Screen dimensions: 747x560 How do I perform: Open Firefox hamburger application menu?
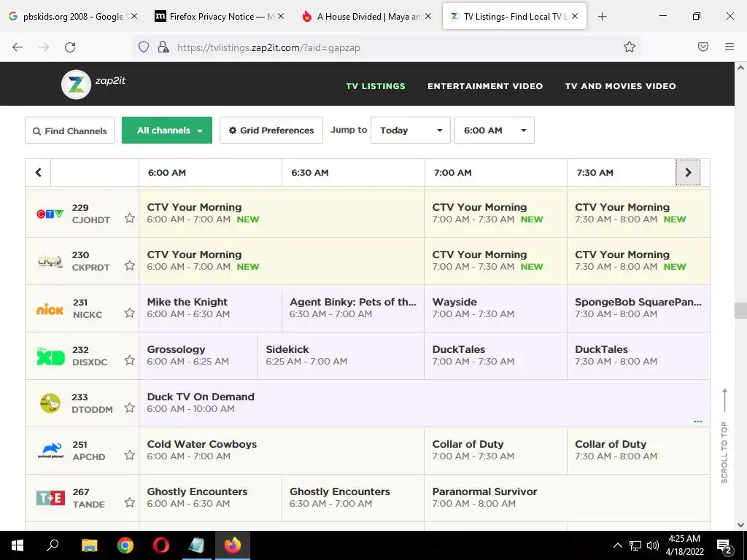tap(729, 47)
